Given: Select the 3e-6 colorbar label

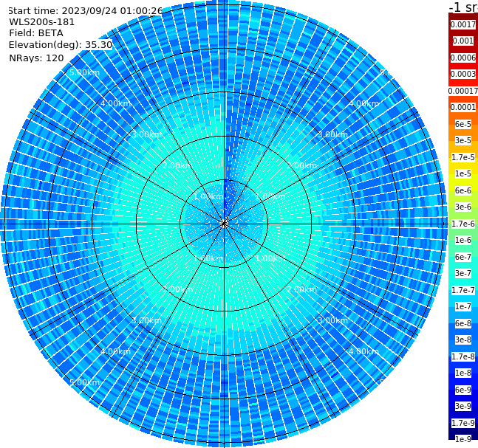Looking at the screenshot, I should pyautogui.click(x=463, y=207).
